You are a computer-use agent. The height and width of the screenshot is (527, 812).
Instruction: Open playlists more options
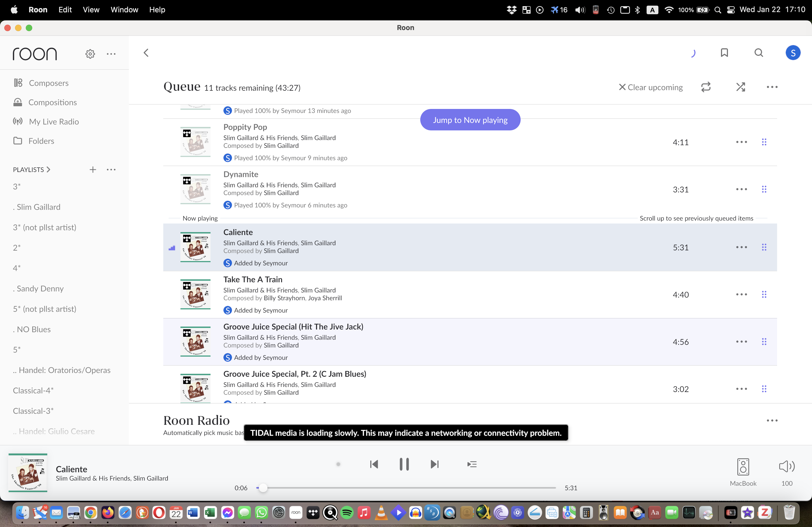coord(111,169)
